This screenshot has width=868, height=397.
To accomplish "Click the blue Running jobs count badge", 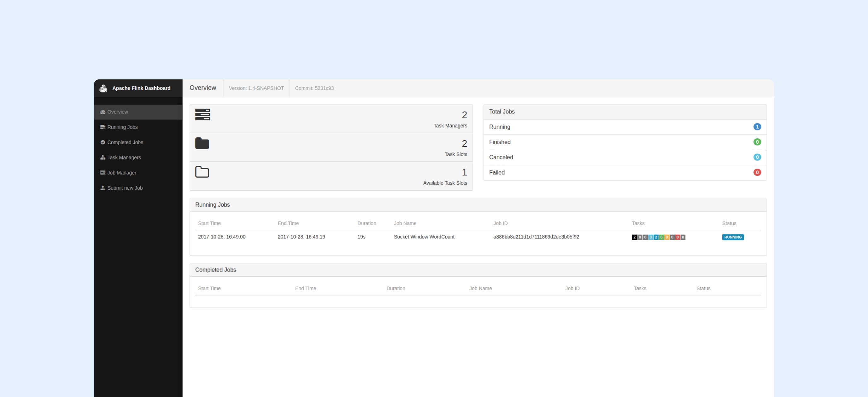I will coord(757,127).
